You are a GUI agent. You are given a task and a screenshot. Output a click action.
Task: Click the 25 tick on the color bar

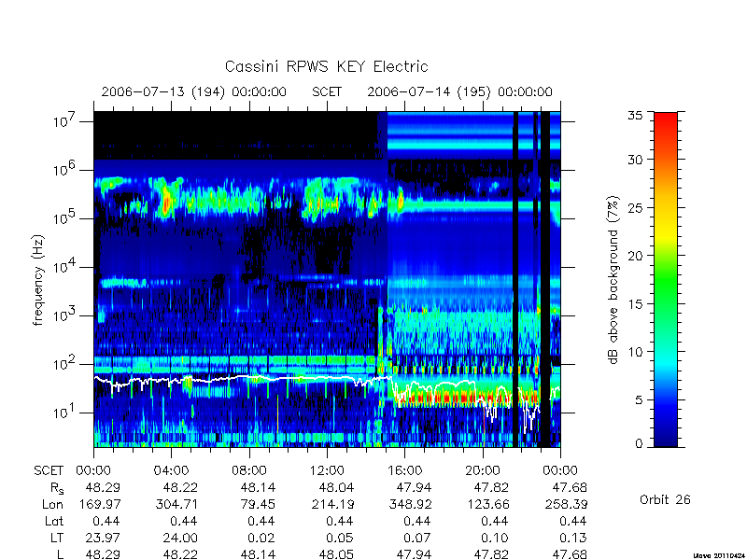(635, 207)
